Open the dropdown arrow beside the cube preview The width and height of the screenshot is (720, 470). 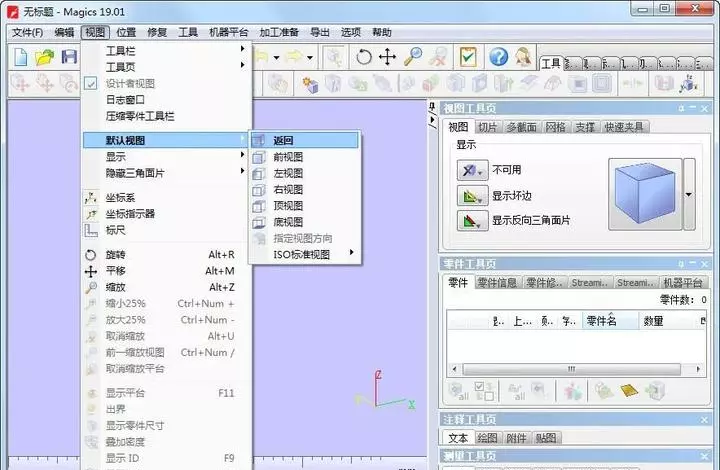(x=689, y=194)
